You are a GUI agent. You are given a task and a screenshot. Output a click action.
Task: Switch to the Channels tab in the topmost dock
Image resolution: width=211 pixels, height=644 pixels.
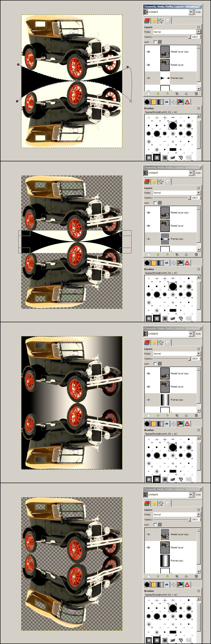[147, 21]
